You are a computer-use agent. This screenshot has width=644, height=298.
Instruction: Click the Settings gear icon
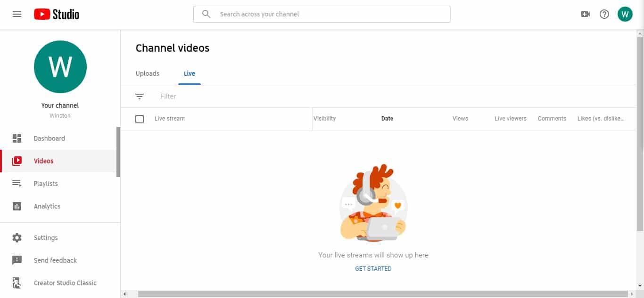pyautogui.click(x=17, y=238)
